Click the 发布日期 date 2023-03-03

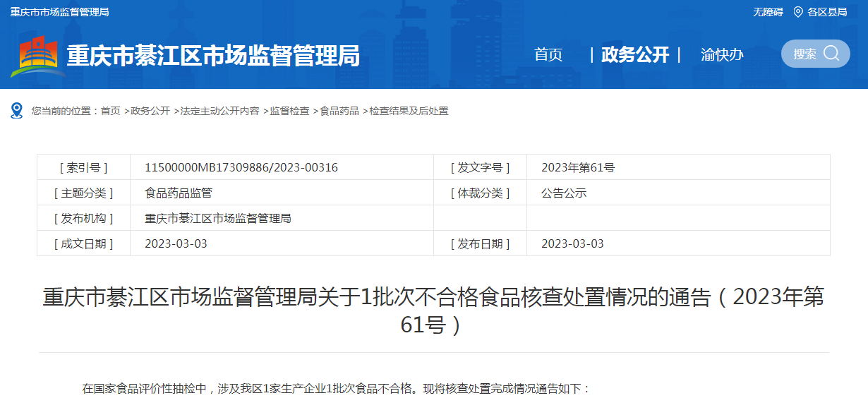(572, 243)
